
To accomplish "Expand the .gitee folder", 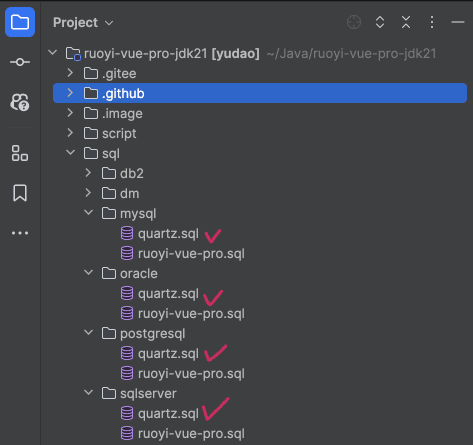I will click(70, 73).
